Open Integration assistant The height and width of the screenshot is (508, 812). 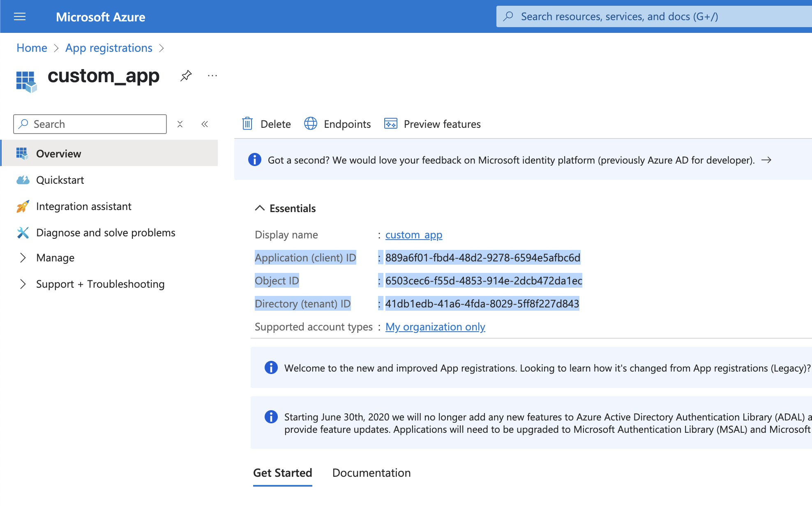[x=84, y=206]
